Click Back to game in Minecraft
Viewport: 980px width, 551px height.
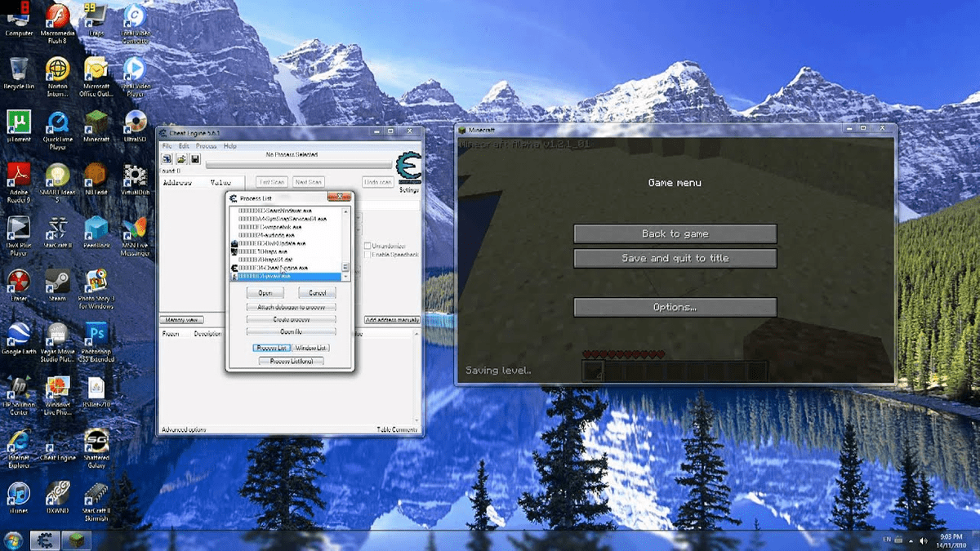tap(675, 234)
